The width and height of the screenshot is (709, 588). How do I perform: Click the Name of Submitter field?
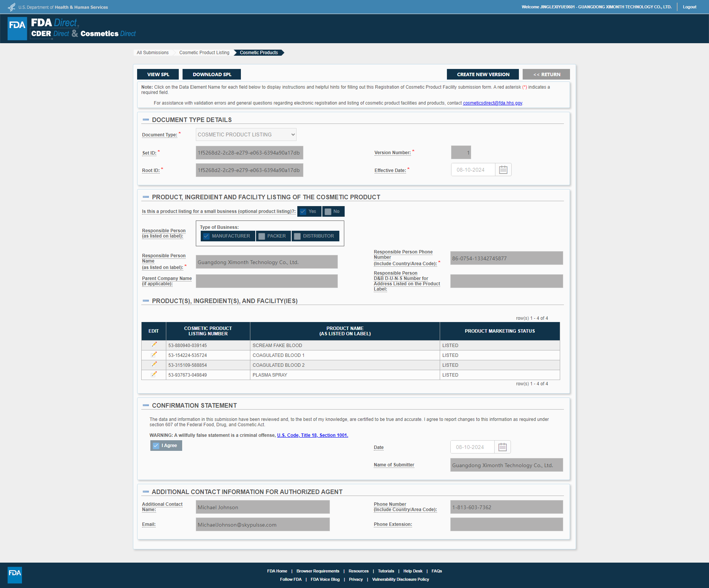click(506, 465)
